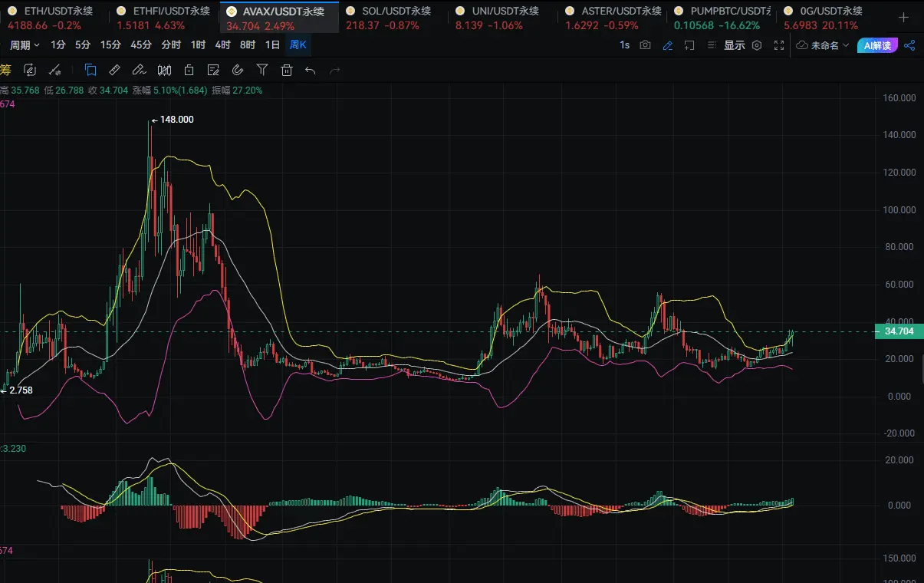Select the ruler measurement tool
This screenshot has height=583, width=924.
[114, 70]
